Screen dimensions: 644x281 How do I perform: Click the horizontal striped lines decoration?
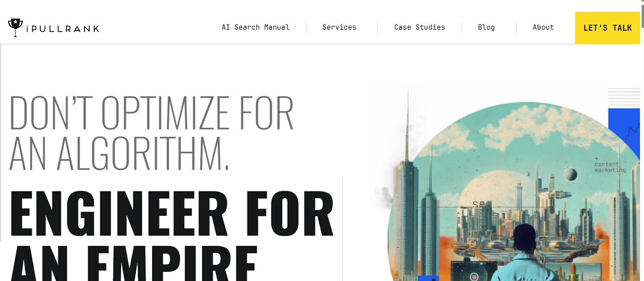coord(624,97)
